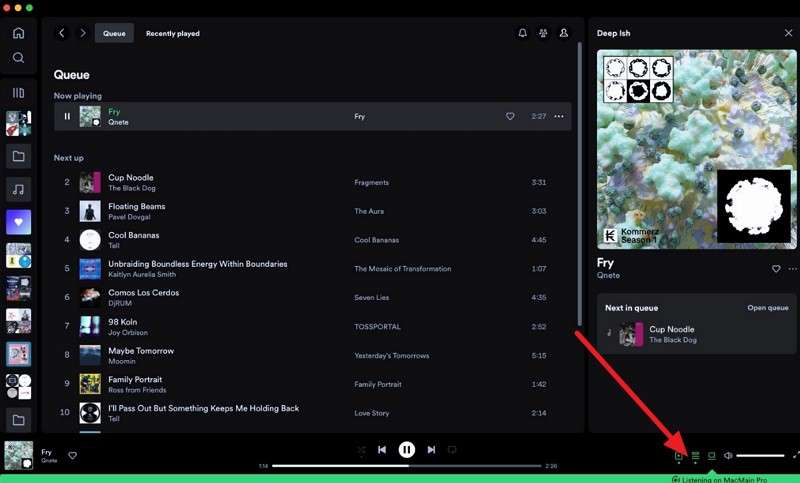
Task: Open the large Kommerz Season 1 album art
Action: [x=696, y=149]
